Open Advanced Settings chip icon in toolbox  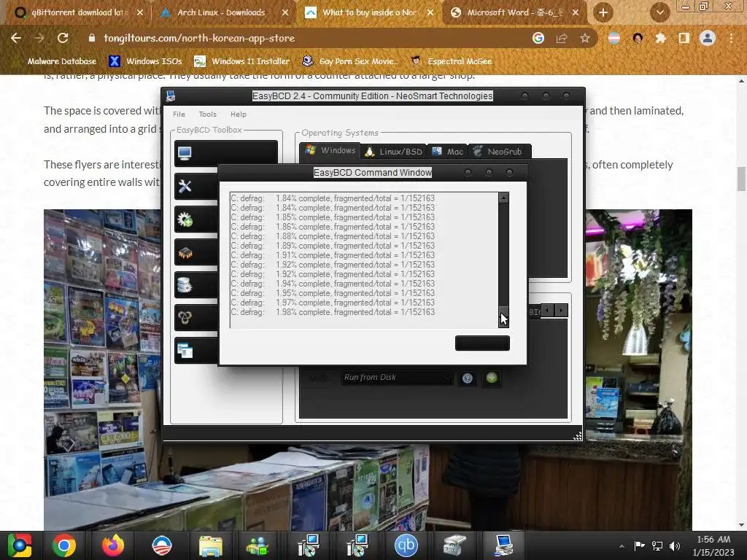click(196, 252)
